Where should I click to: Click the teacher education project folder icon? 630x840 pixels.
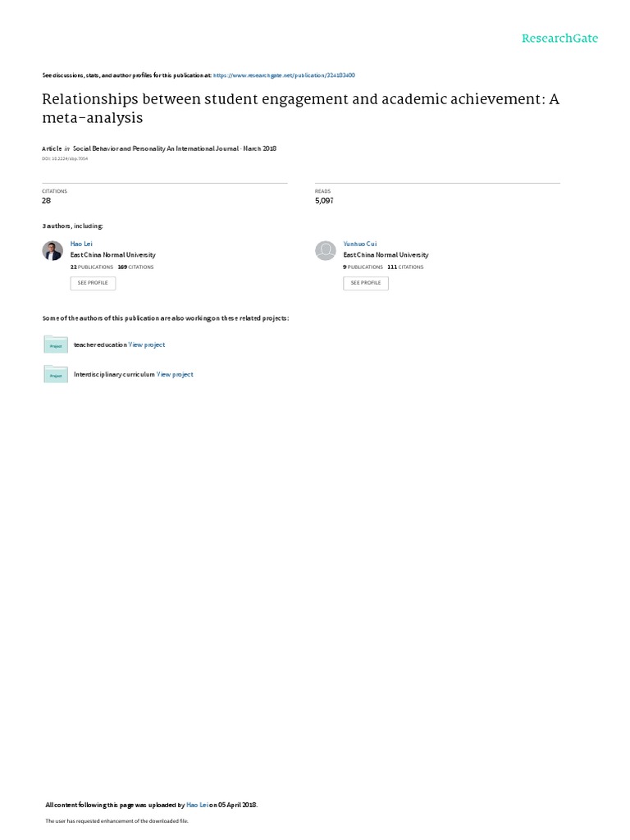[56, 344]
